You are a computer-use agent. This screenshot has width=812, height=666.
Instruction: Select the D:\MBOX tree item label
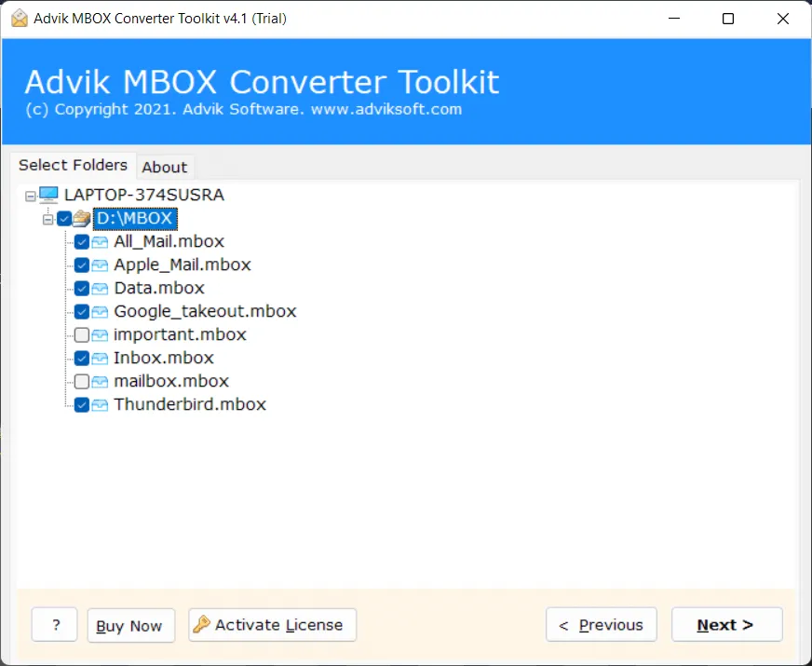[x=135, y=218]
